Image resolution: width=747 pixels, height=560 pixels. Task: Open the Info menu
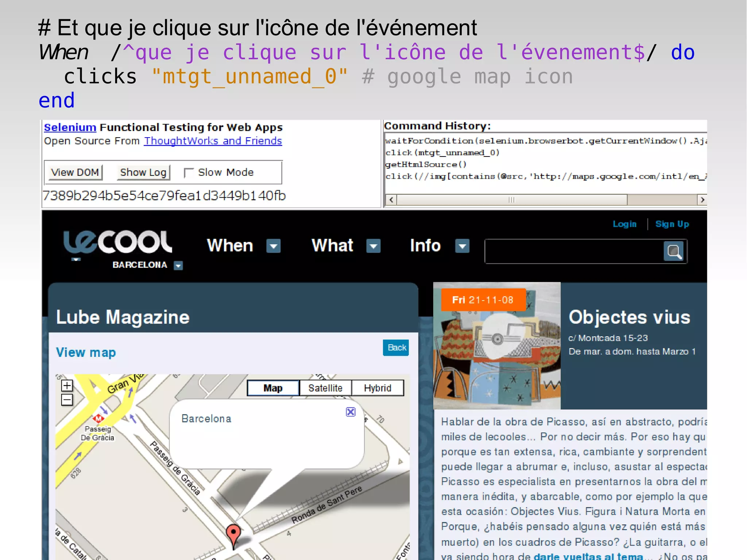point(425,245)
